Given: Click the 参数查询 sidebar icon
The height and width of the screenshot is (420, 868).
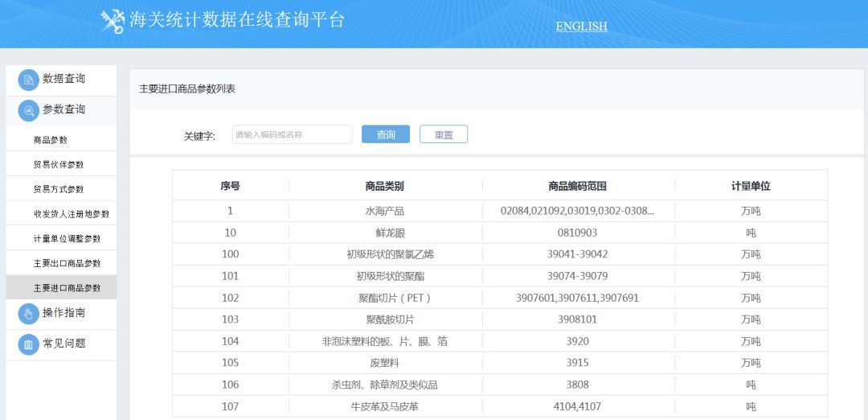Looking at the screenshot, I should (28, 110).
